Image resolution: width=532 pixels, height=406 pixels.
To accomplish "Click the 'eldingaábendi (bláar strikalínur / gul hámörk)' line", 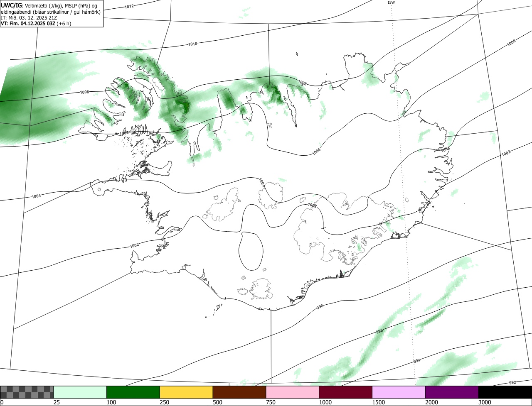I will pyautogui.click(x=51, y=12).
